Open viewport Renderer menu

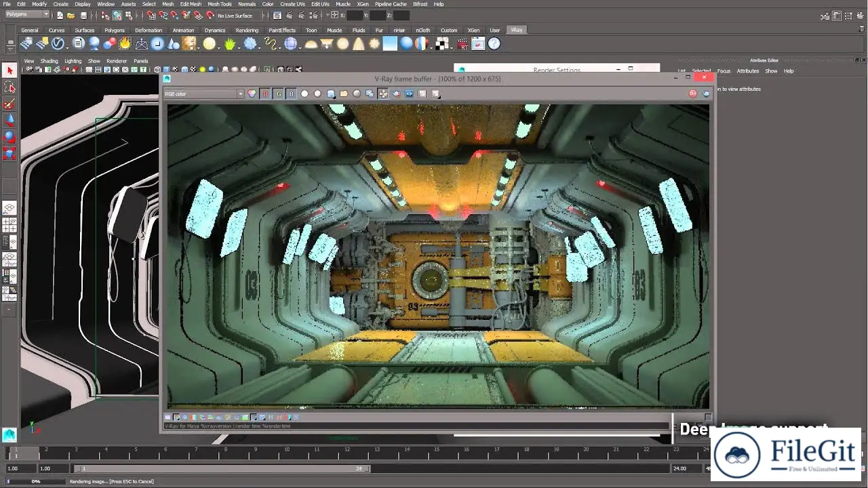[x=117, y=61]
